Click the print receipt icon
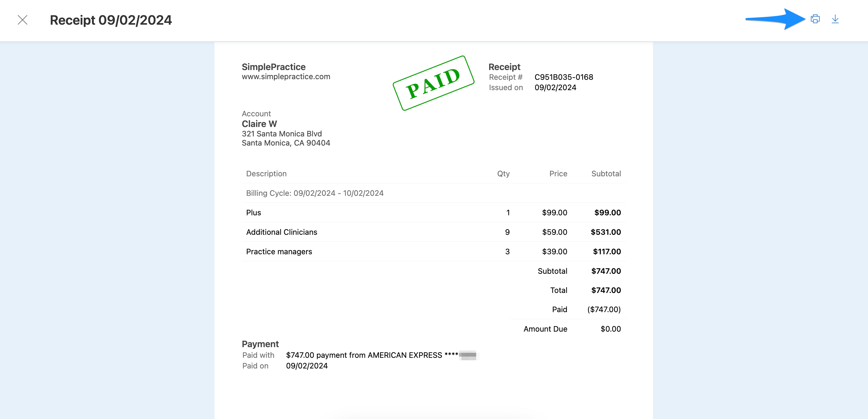 pyautogui.click(x=815, y=19)
